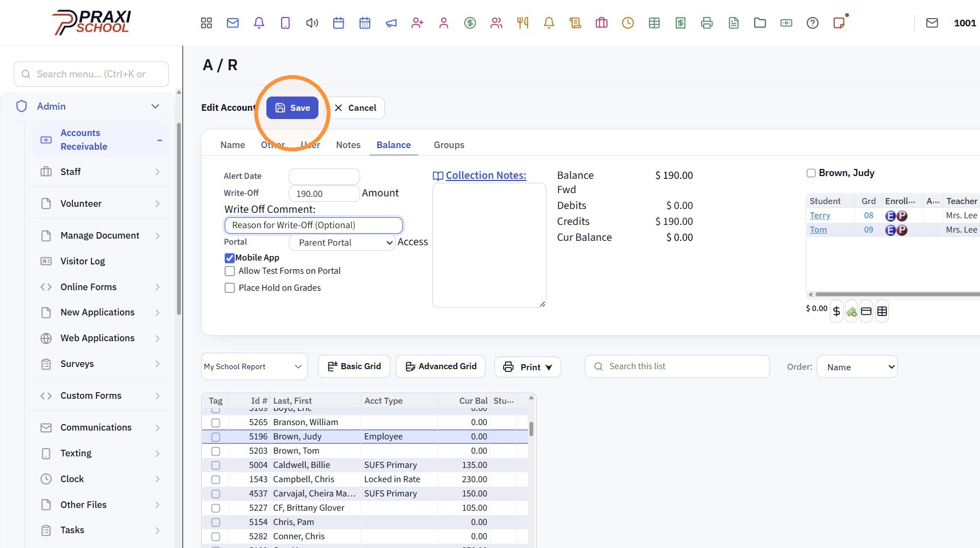
Task: Click the folder icon in top toolbar
Action: tap(760, 23)
